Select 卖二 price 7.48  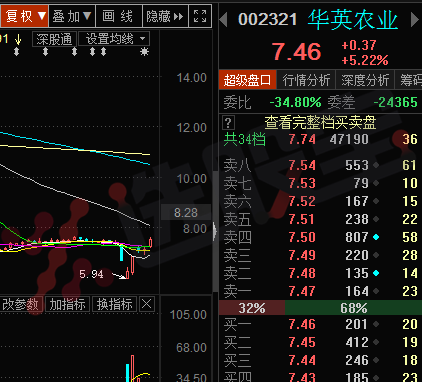(302, 273)
